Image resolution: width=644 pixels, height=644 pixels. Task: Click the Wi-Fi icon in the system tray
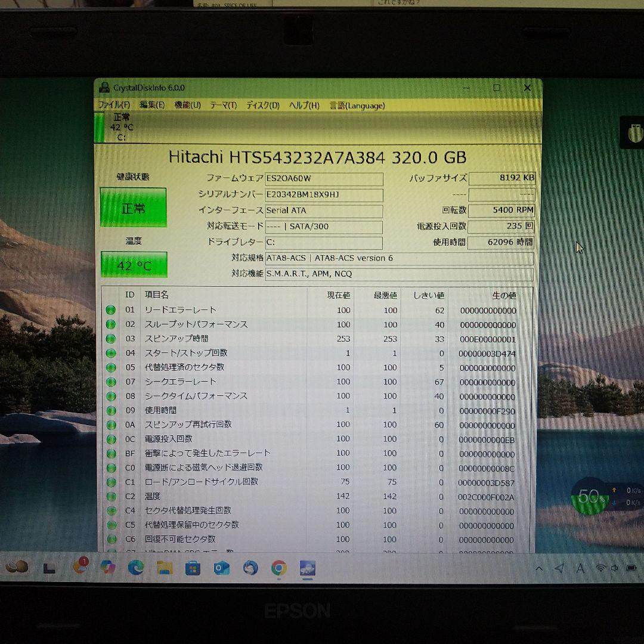click(x=600, y=569)
